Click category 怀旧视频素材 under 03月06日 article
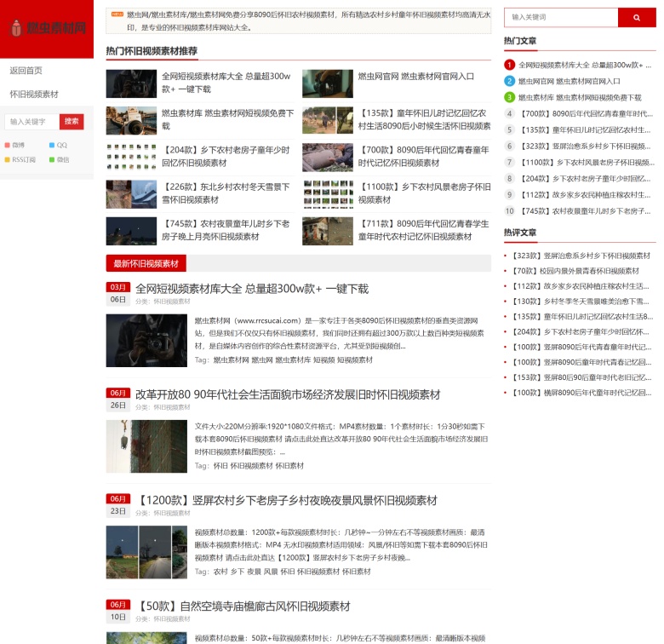Image resolution: width=664 pixels, height=644 pixels. pyautogui.click(x=171, y=302)
